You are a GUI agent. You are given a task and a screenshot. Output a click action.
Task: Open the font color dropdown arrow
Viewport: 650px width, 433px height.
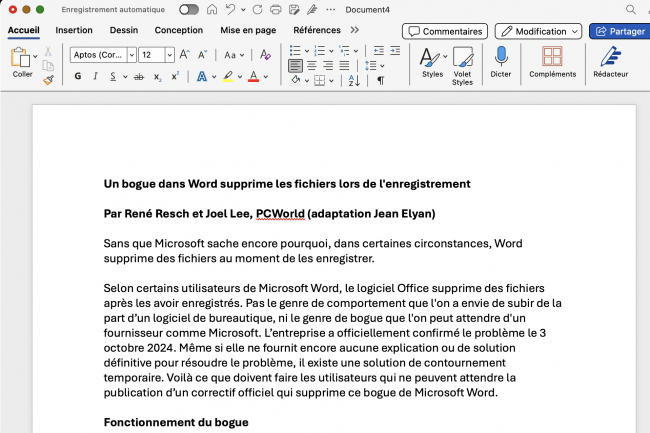[266, 77]
